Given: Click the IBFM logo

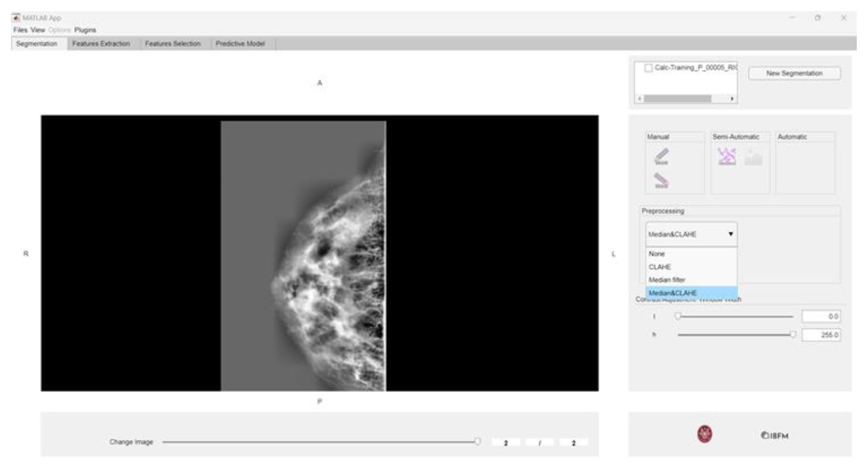Looking at the screenshot, I should 775,436.
